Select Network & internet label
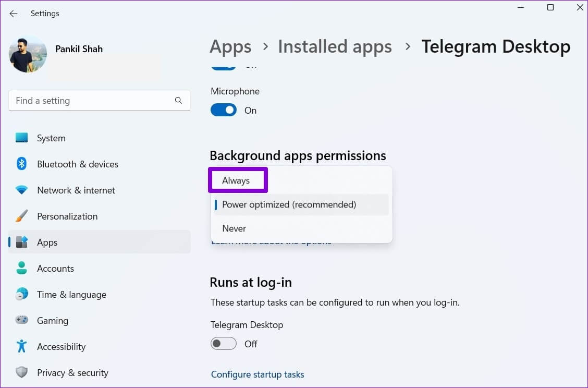This screenshot has height=388, width=588. (76, 190)
